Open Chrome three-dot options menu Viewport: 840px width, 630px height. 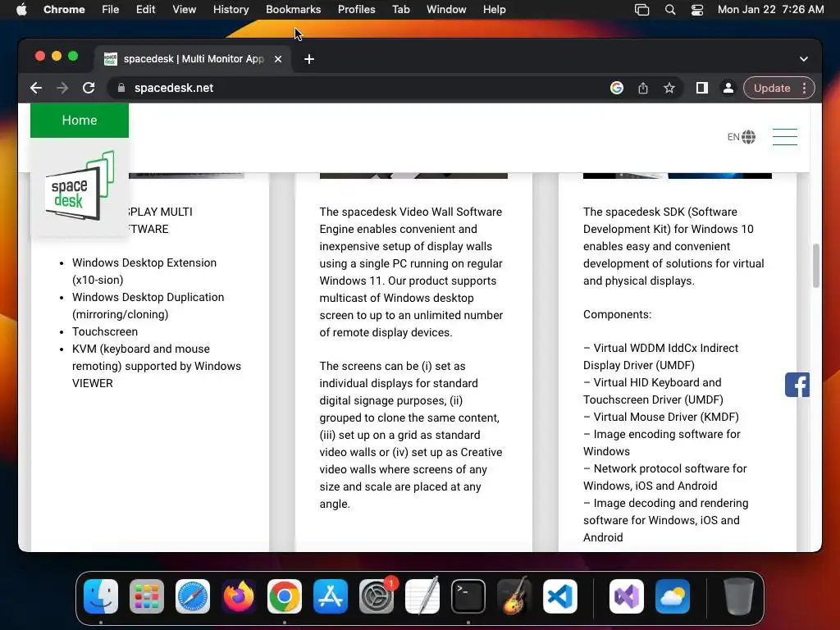point(804,88)
